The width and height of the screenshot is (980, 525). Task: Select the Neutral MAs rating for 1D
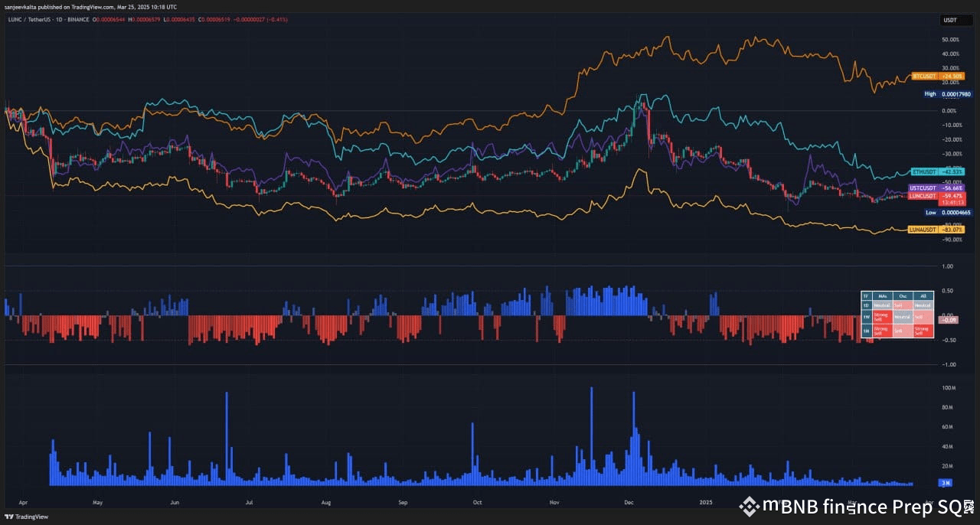(x=882, y=305)
